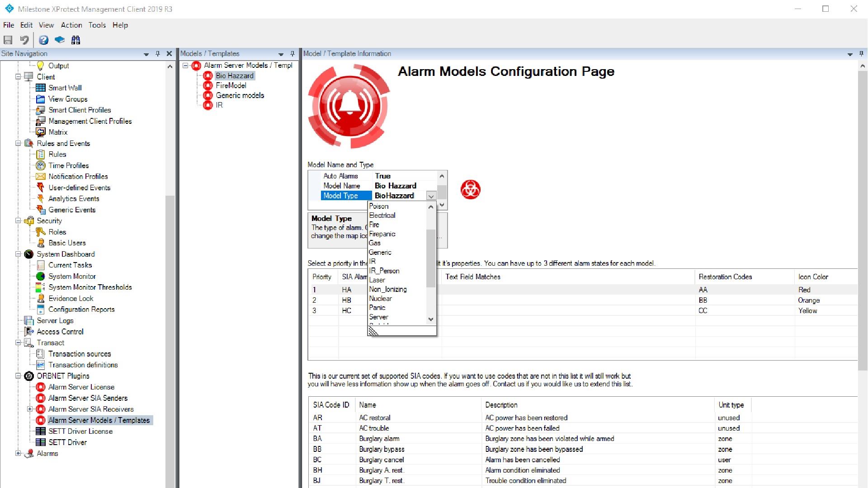Open the Help menu
Screen dimensions: 868x488
120,25
